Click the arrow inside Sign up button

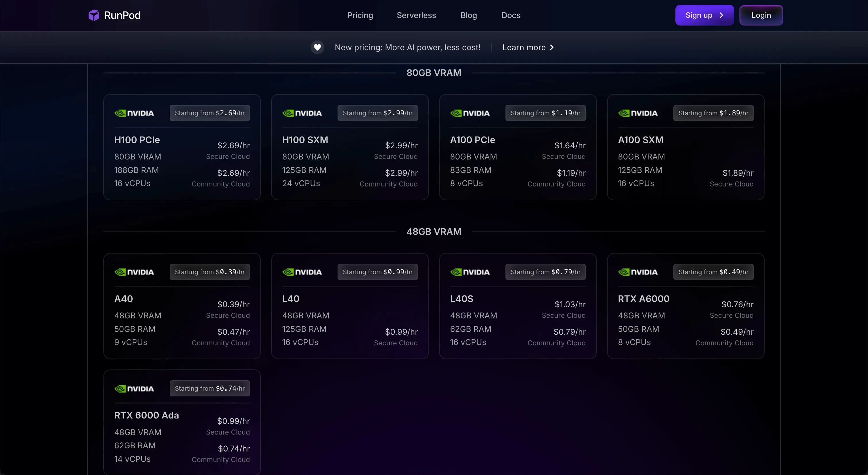pos(721,15)
